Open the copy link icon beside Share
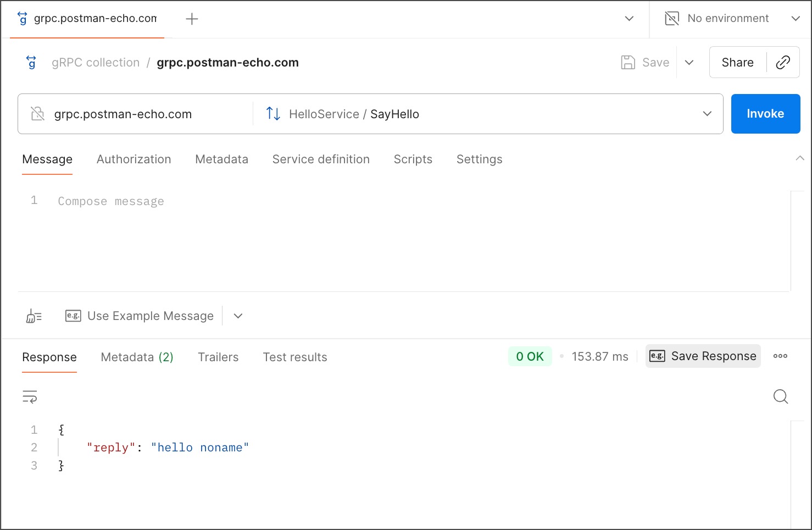This screenshot has width=812, height=530. 783,62
